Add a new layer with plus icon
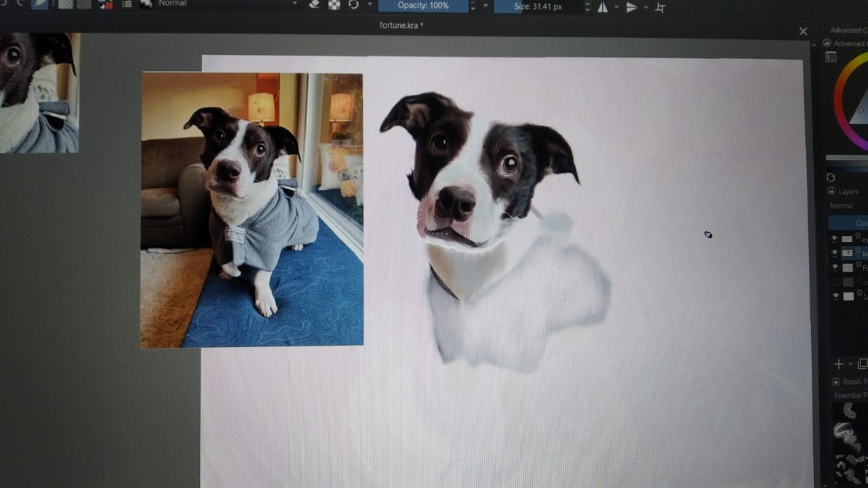868x488 pixels. [839, 364]
